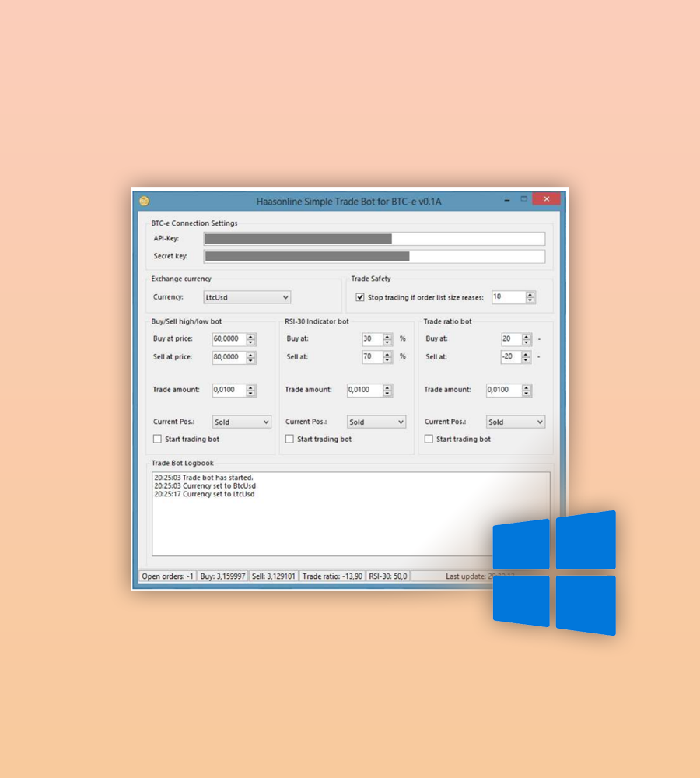Decrease Trade ratio bot Buy at value

(x=527, y=342)
